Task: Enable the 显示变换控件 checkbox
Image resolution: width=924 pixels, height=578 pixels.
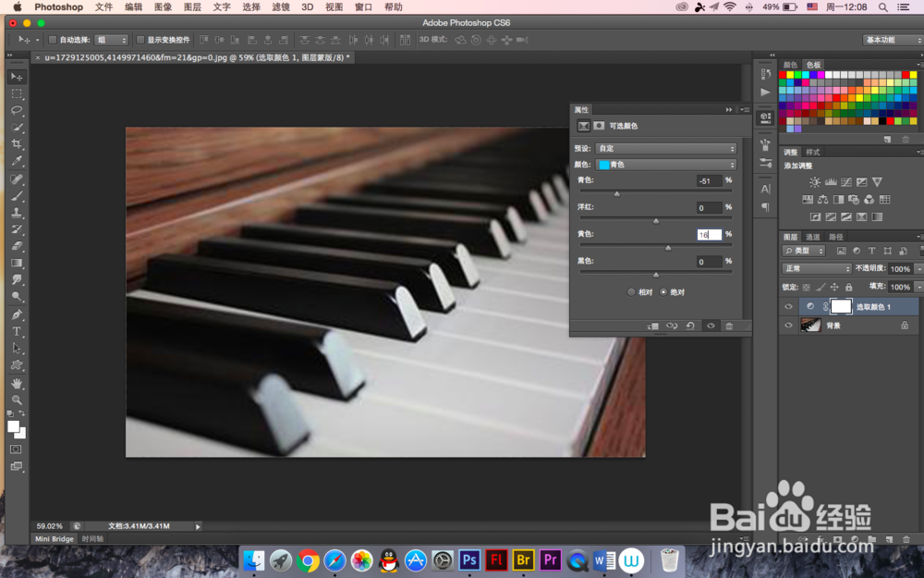Action: [x=140, y=40]
